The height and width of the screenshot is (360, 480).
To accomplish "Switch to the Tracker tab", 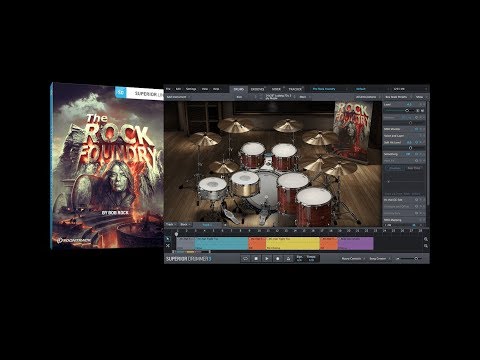I will [x=295, y=89].
